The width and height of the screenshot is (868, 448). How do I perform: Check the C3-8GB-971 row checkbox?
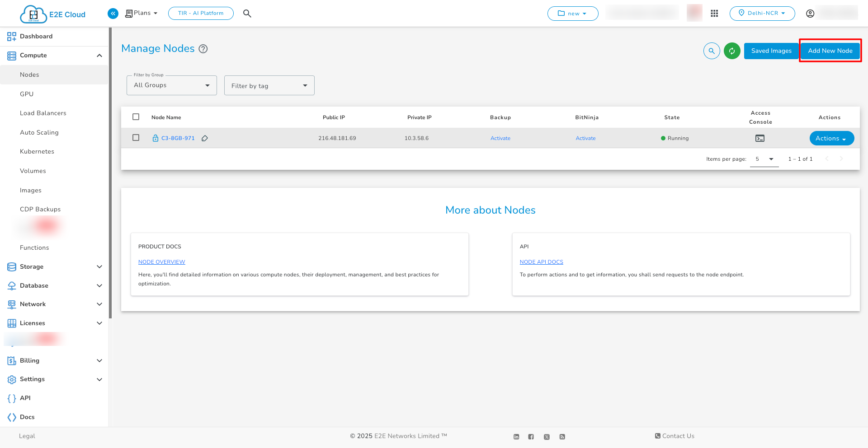point(136,138)
